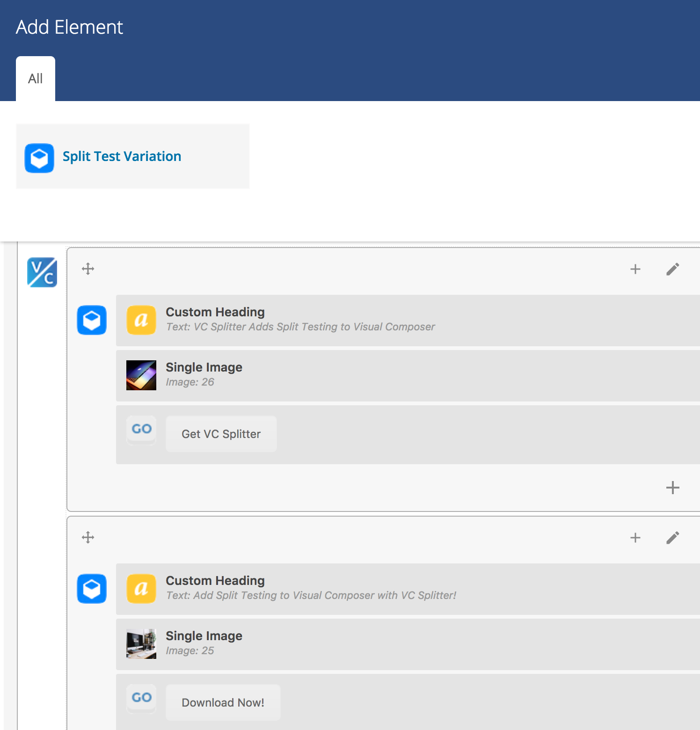Viewport: 700px width, 730px height.
Task: Select the All tab in Add Element
Action: point(36,79)
